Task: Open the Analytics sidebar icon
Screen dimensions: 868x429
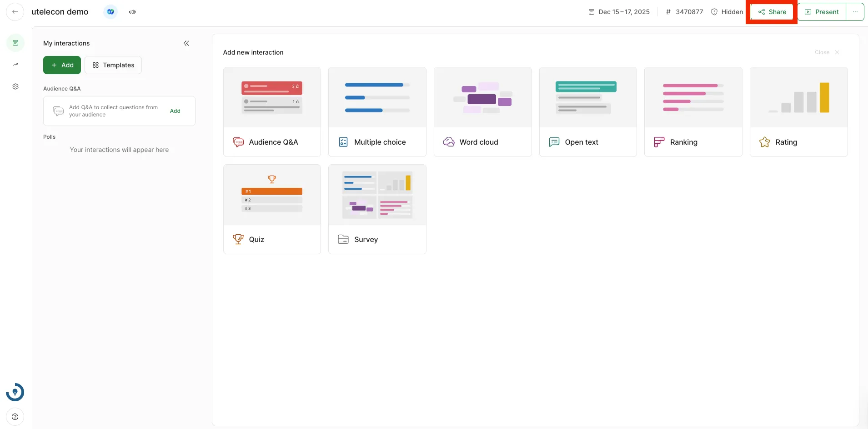Action: [x=15, y=65]
